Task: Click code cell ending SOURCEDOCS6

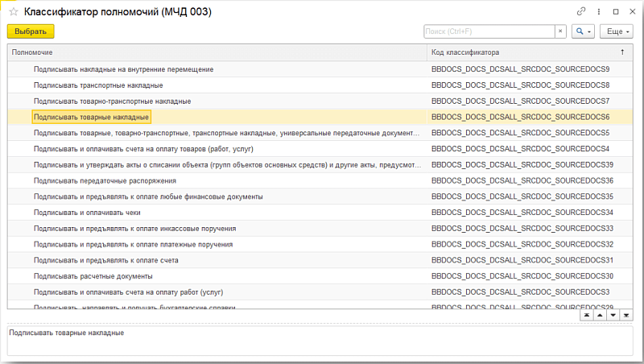Action: (530, 117)
